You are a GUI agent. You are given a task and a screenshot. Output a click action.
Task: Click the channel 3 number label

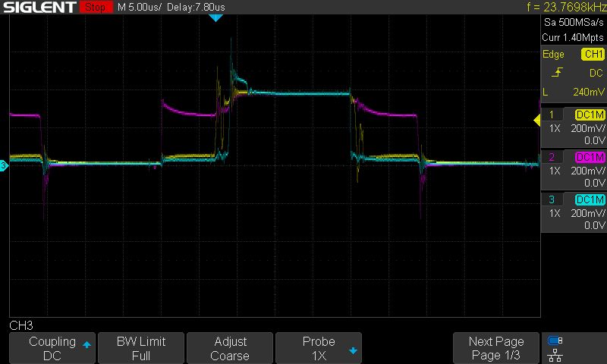tap(552, 200)
